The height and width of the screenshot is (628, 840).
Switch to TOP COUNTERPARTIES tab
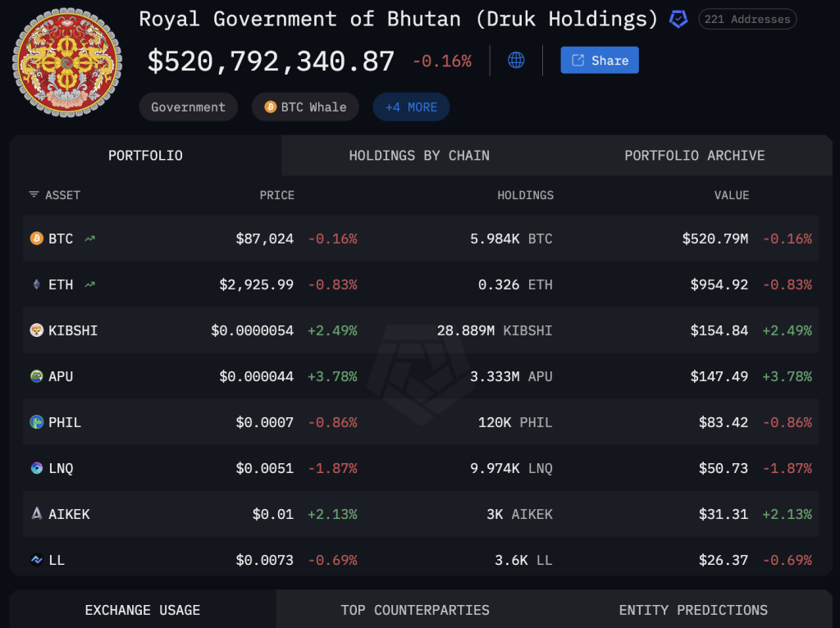(x=415, y=610)
